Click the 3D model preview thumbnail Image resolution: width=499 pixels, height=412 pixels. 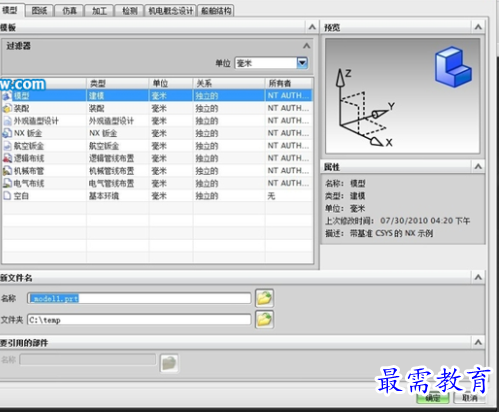pos(403,96)
